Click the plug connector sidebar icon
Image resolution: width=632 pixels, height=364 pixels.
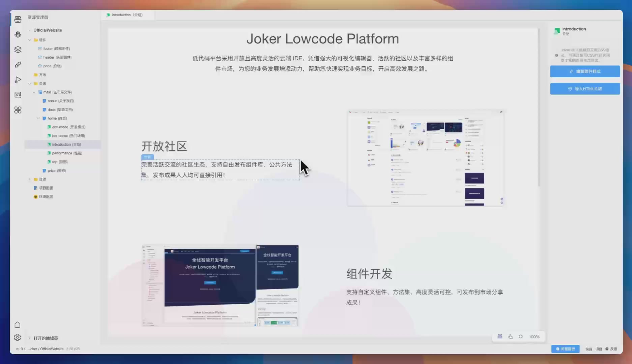(18, 65)
